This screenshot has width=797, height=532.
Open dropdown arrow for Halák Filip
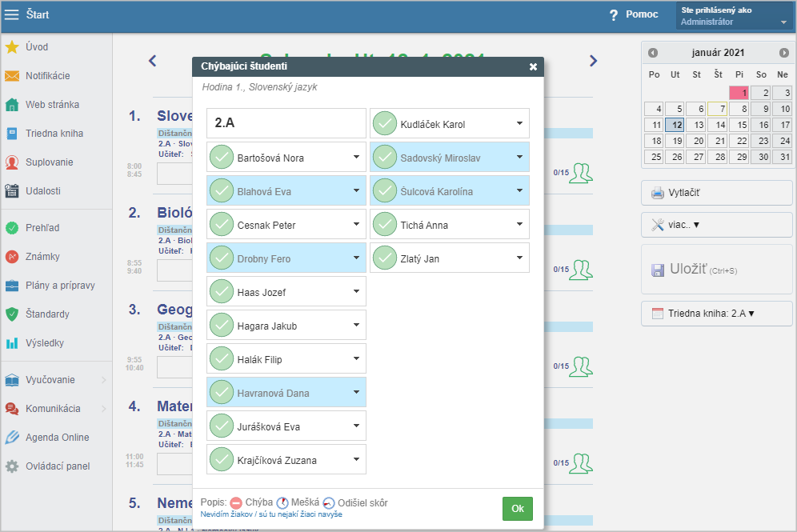click(x=356, y=358)
